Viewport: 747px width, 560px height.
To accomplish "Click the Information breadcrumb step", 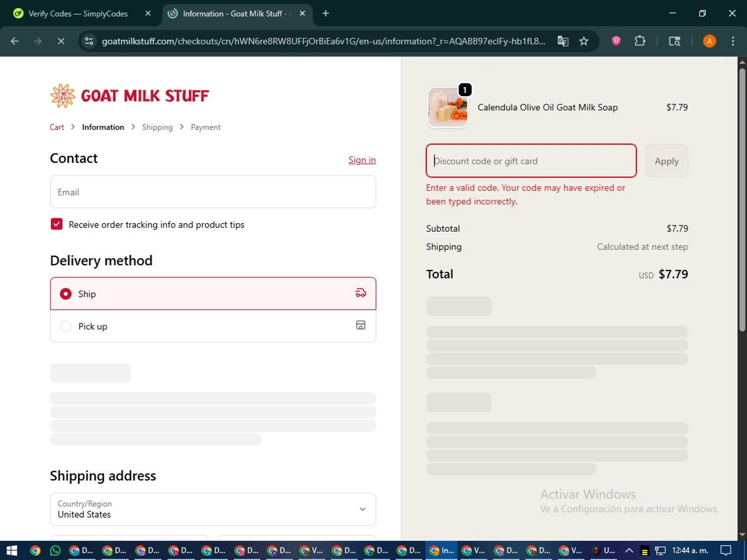I will [x=103, y=127].
